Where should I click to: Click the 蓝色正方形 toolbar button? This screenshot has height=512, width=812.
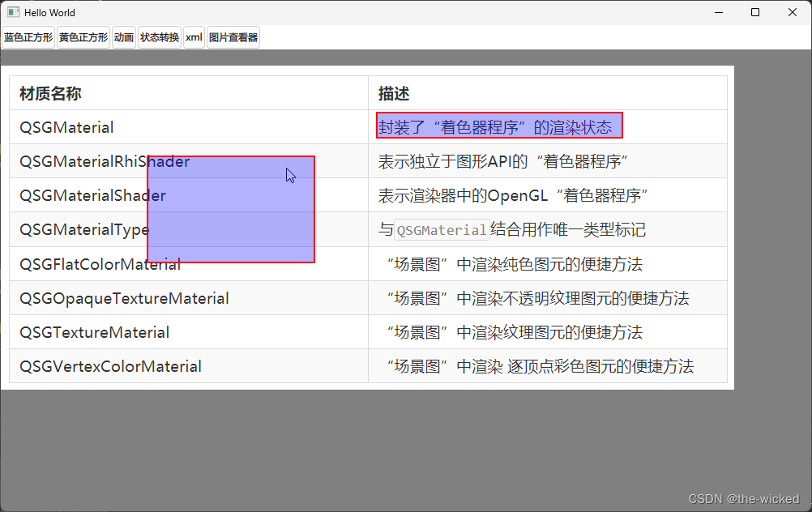(28, 37)
